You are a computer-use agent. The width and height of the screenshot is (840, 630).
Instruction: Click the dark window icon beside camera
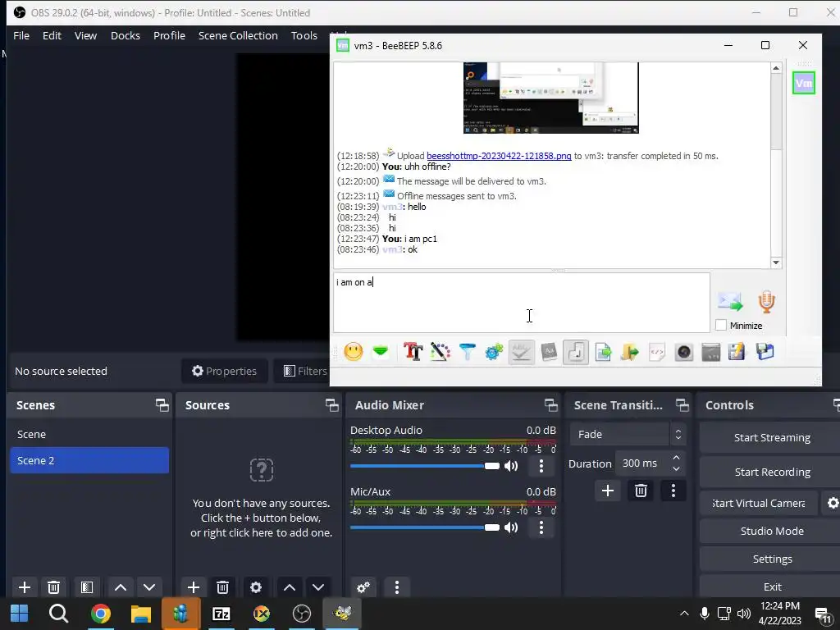(x=711, y=352)
